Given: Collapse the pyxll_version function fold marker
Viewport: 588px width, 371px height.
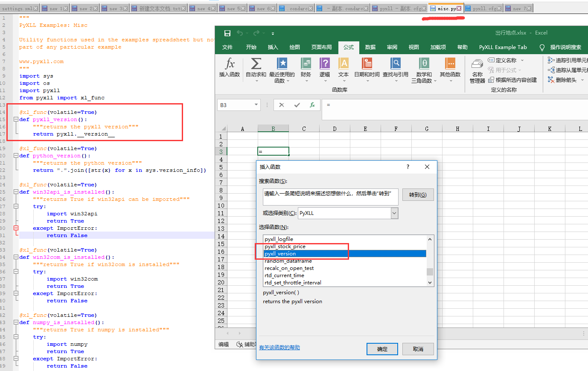Looking at the screenshot, I should [16, 119].
